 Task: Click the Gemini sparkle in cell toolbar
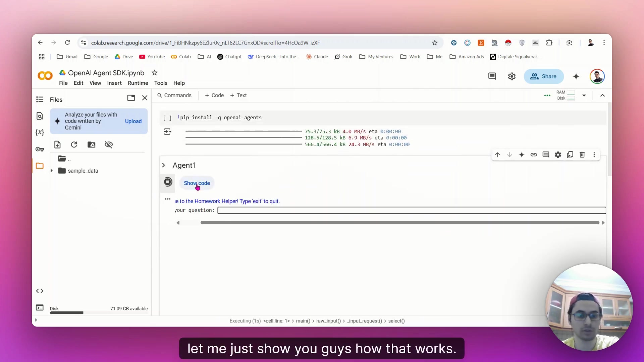(x=522, y=155)
